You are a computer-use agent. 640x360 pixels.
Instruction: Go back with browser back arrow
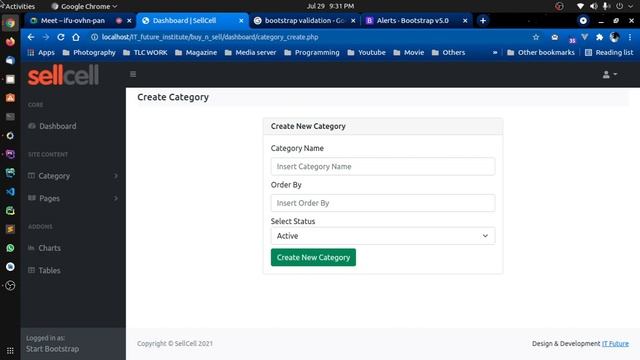31,37
